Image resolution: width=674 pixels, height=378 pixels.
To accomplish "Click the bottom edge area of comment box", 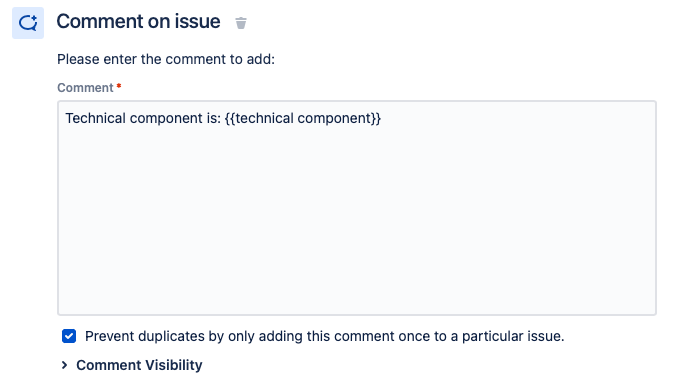I will tap(357, 311).
